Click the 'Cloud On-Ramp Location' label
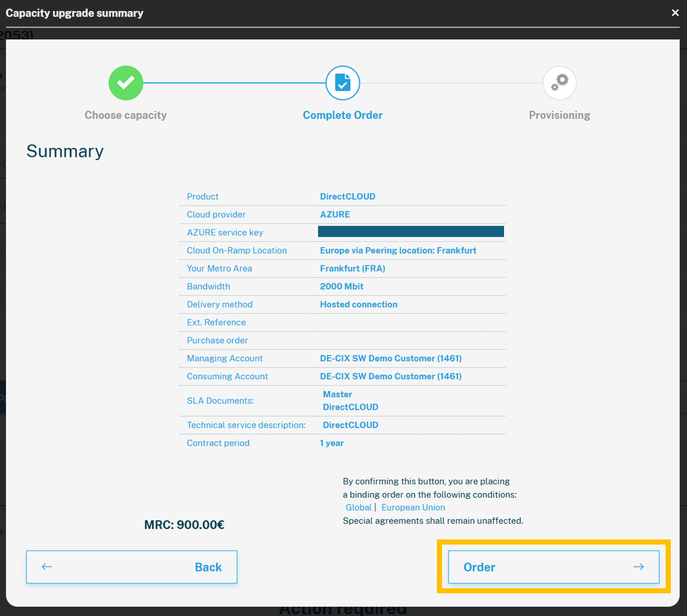 pyautogui.click(x=237, y=251)
